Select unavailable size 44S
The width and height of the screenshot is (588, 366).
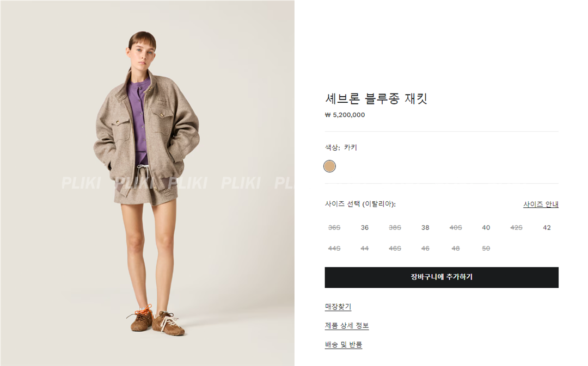tap(334, 249)
